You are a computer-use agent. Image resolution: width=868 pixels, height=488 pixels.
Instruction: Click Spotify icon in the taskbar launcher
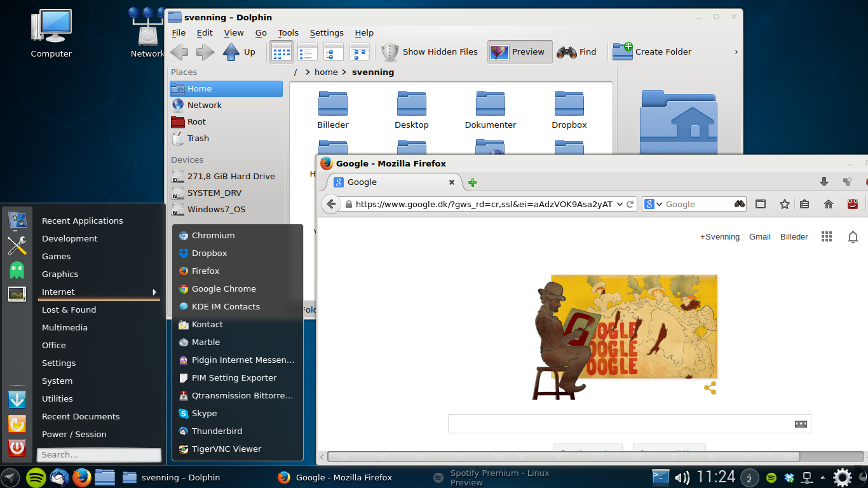[x=36, y=477]
